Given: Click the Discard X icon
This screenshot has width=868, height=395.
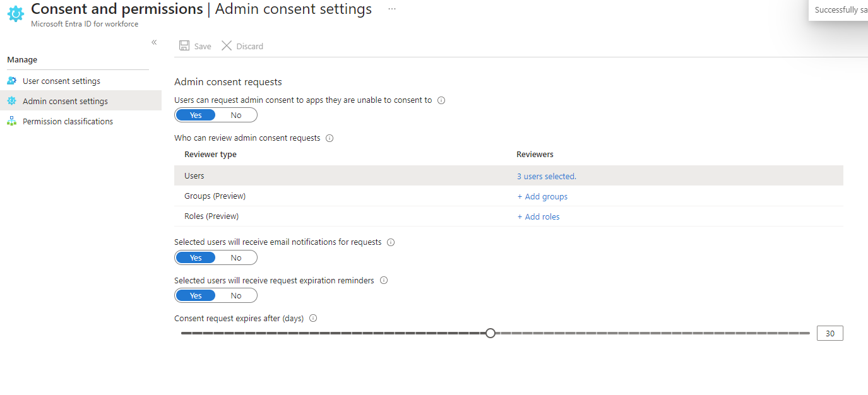Looking at the screenshot, I should coord(227,45).
